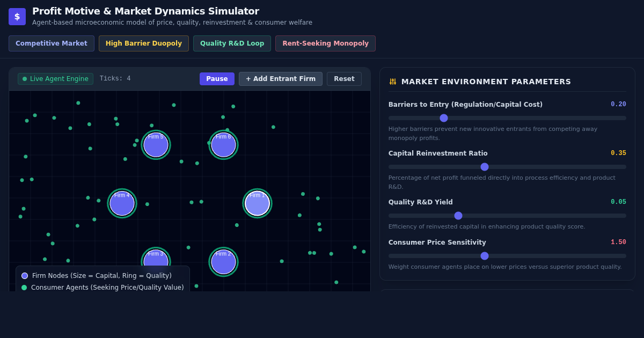This screenshot has width=644, height=338.
Task: Adjust the Quality R&D Yield slider
Action: click(x=507, y=216)
